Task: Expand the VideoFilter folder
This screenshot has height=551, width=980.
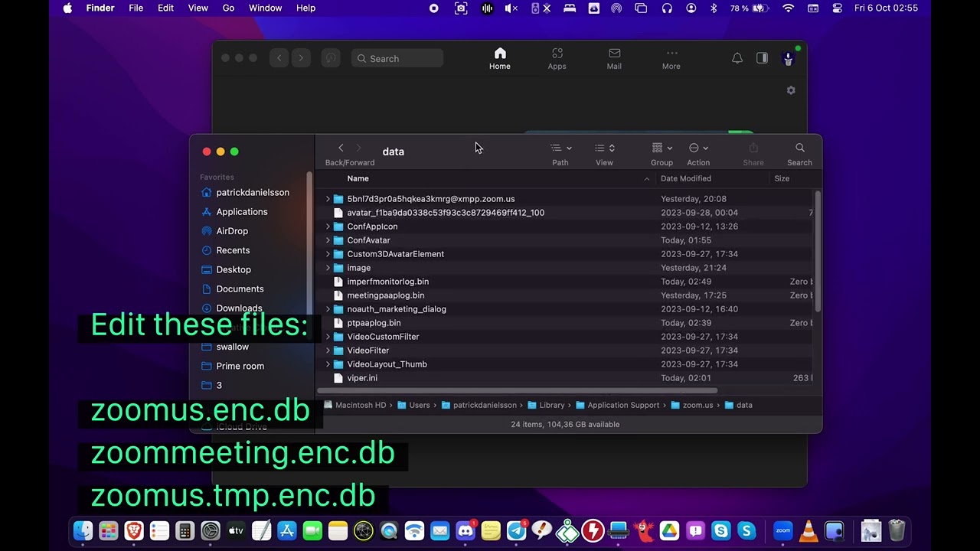Action: 328,350
